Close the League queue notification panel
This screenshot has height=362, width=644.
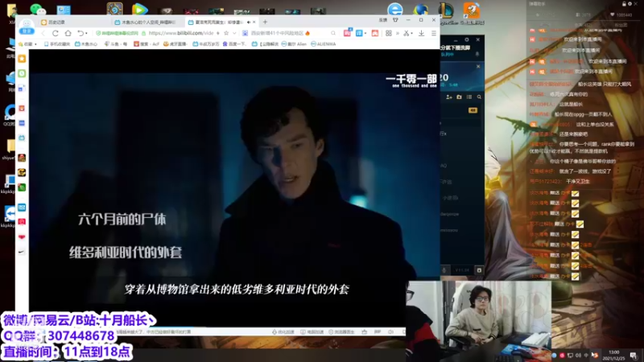(x=478, y=66)
